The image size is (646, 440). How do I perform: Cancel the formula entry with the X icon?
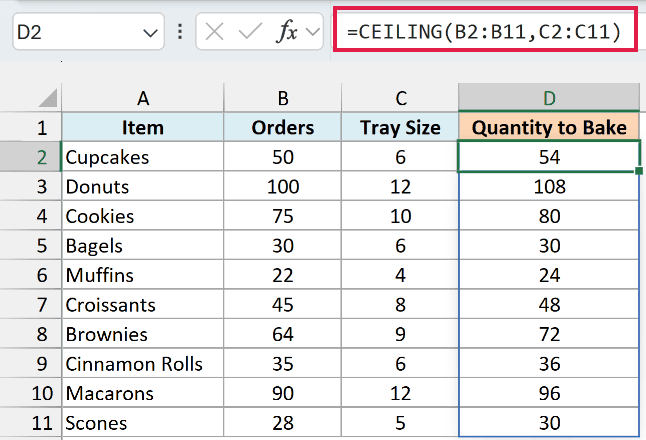pyautogui.click(x=214, y=32)
